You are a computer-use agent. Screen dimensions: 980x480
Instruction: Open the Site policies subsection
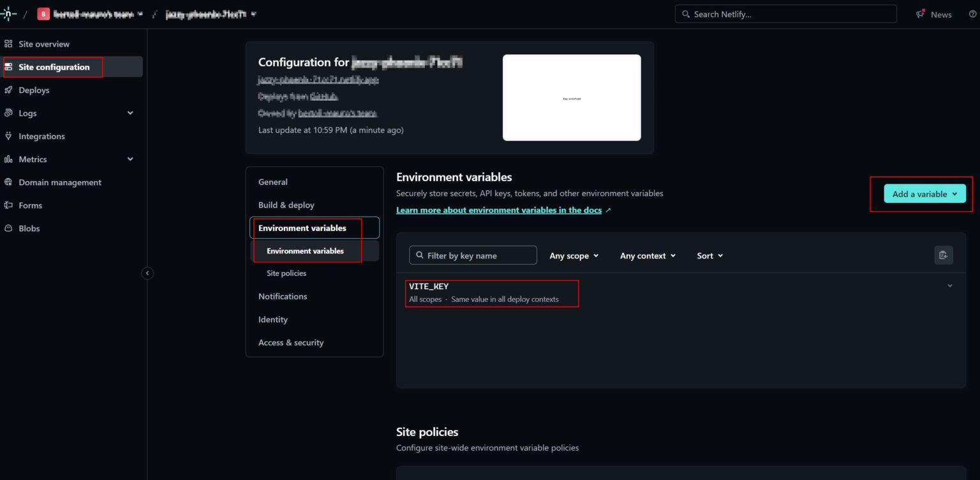[286, 273]
